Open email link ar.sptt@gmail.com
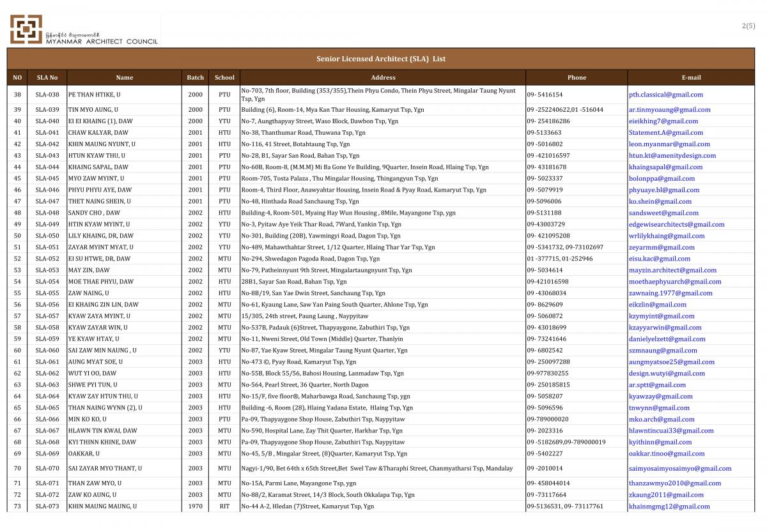This screenshot has height=532, width=767. click(x=656, y=385)
